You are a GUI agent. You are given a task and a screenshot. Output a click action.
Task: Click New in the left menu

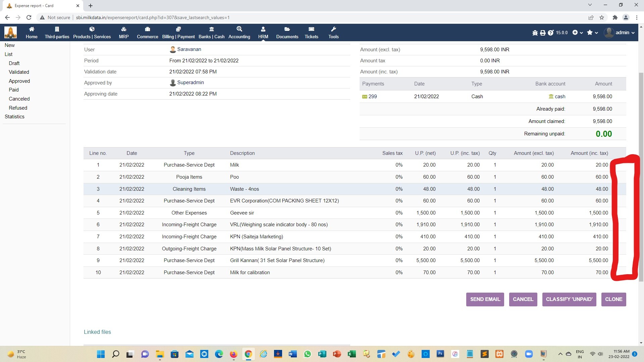point(10,45)
